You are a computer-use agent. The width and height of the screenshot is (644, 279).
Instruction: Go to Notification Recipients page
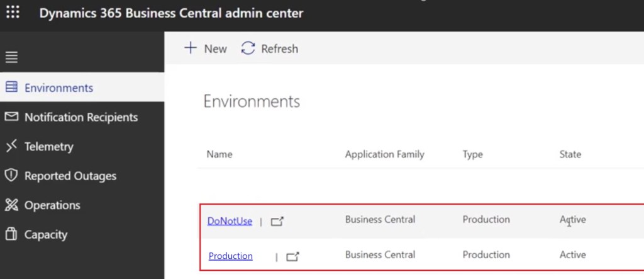80,117
